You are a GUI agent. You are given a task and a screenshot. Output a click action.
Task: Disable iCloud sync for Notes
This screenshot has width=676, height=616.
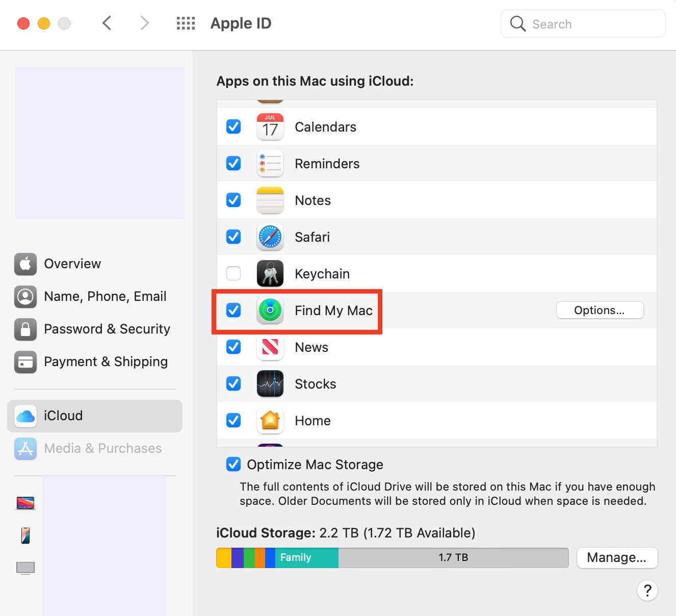coord(233,200)
